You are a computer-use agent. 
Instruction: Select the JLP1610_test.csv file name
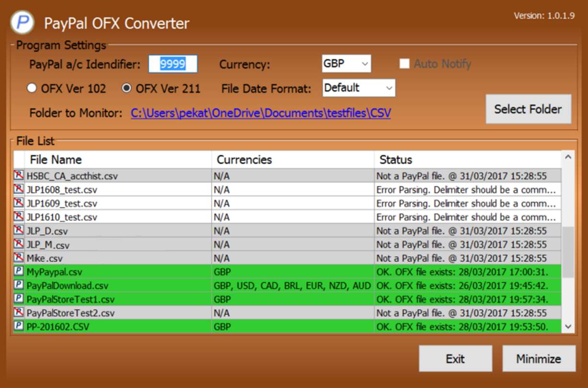coord(62,217)
